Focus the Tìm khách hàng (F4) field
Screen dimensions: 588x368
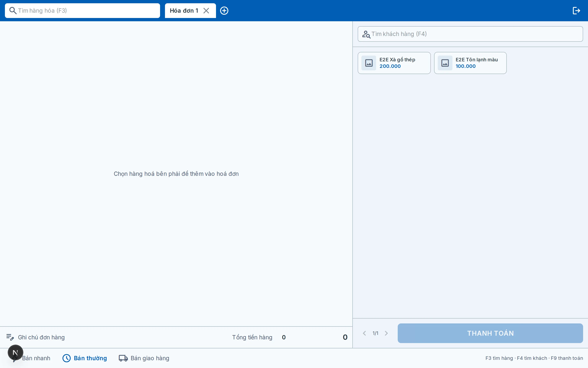[470, 34]
